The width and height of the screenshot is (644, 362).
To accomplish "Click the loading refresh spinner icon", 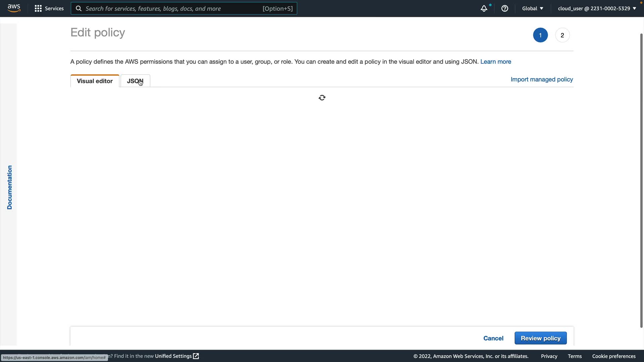I will coord(322,98).
